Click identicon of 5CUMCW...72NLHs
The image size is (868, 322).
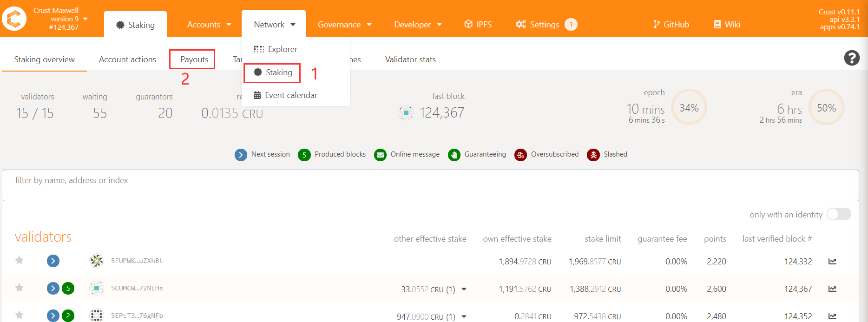pos(96,288)
